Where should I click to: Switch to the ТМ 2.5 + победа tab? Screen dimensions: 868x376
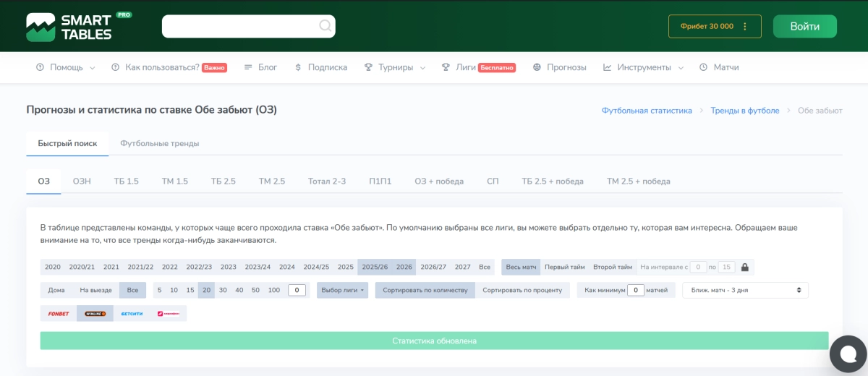pyautogui.click(x=639, y=181)
